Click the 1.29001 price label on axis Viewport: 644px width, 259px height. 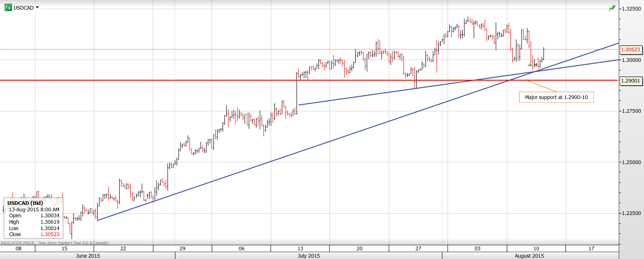(631, 81)
